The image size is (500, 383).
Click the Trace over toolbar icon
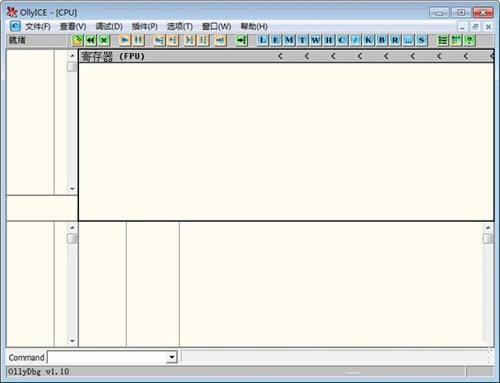[203, 40]
